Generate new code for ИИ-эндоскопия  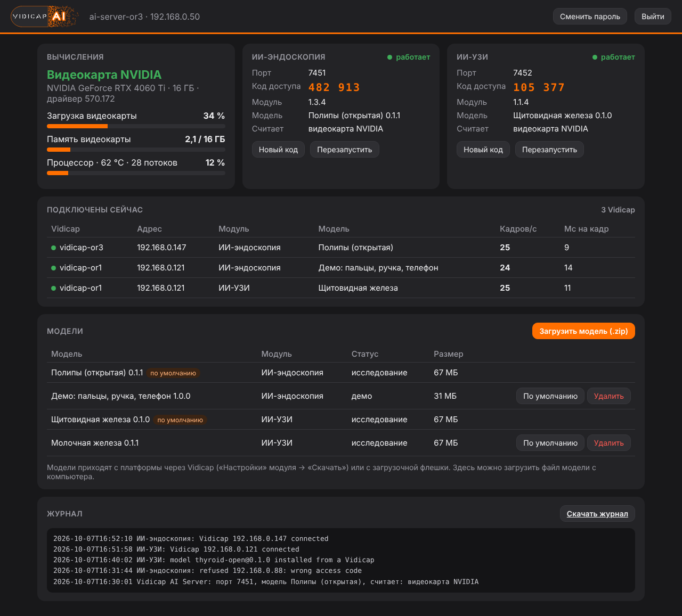[278, 150]
